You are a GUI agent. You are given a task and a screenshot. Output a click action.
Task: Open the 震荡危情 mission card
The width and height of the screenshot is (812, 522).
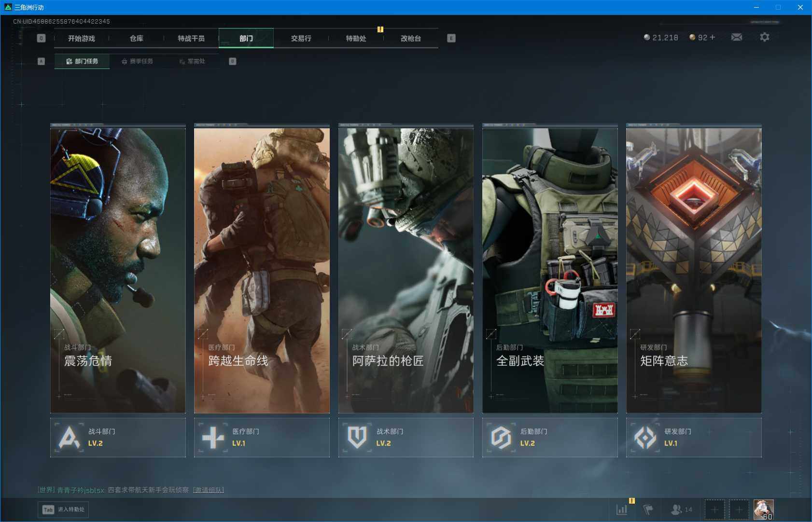118,270
